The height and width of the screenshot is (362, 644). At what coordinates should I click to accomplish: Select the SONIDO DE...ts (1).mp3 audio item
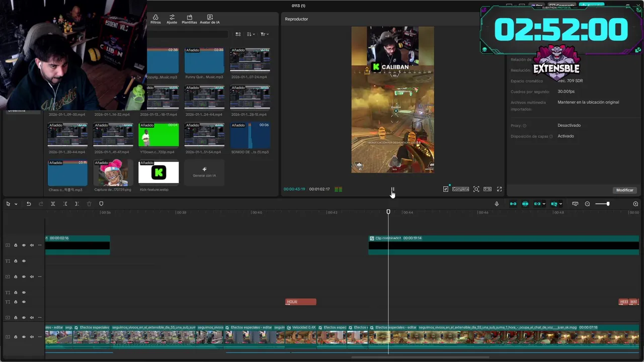tap(250, 138)
